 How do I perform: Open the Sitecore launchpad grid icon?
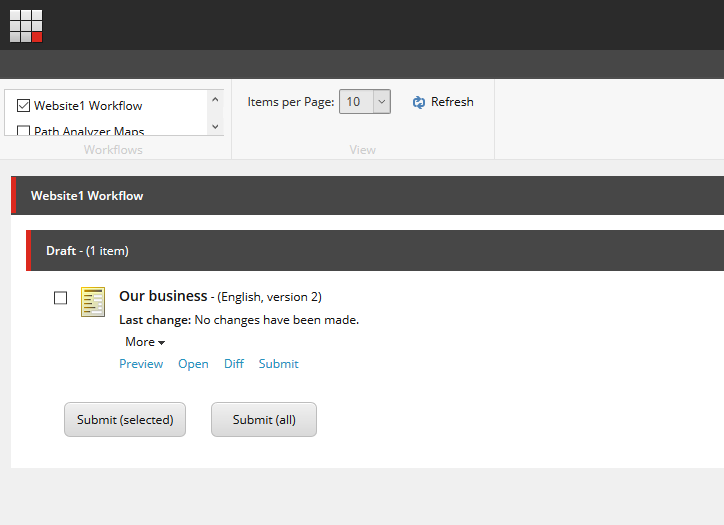tap(26, 26)
